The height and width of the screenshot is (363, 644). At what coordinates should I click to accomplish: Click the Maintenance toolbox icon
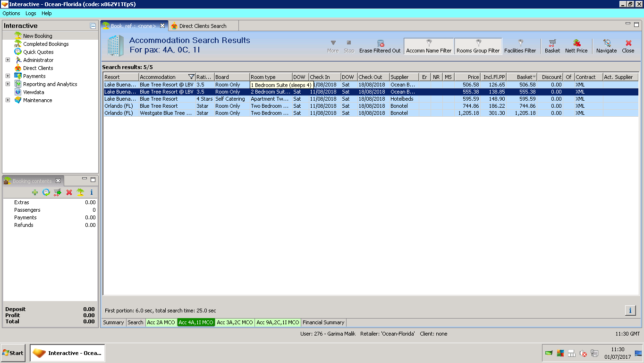coord(18,100)
